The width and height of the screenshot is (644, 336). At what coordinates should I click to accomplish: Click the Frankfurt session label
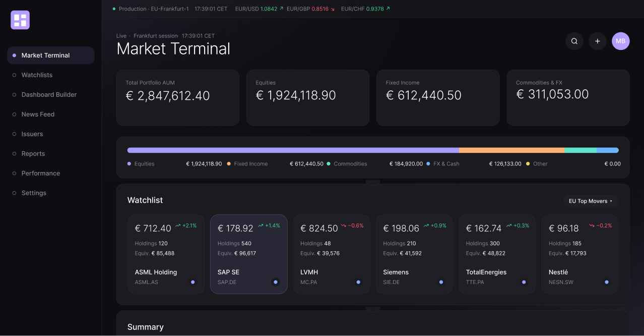point(156,36)
